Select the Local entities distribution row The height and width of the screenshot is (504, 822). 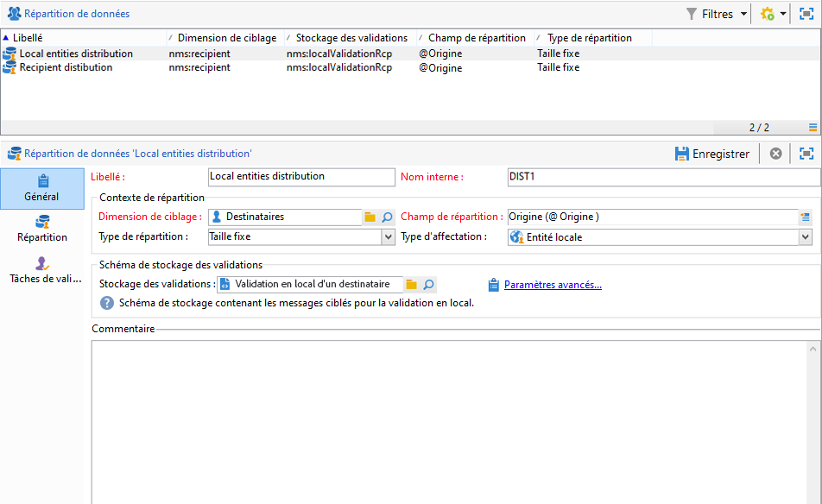pyautogui.click(x=409, y=54)
